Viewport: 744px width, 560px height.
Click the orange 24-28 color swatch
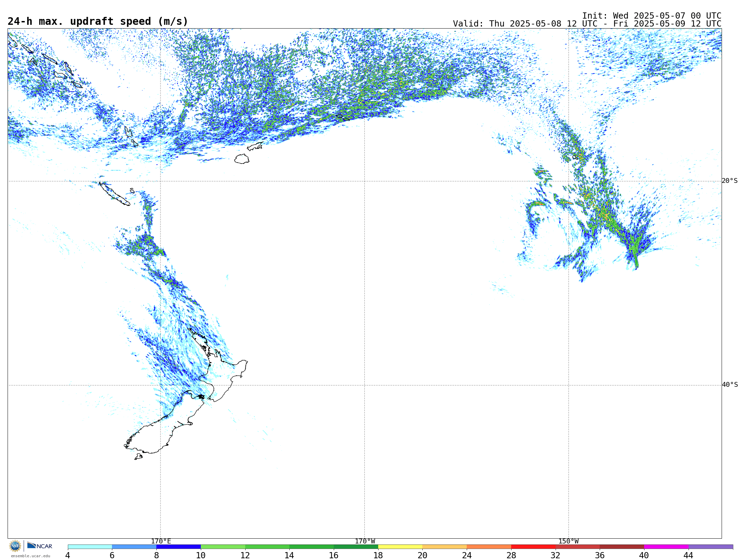(x=489, y=547)
